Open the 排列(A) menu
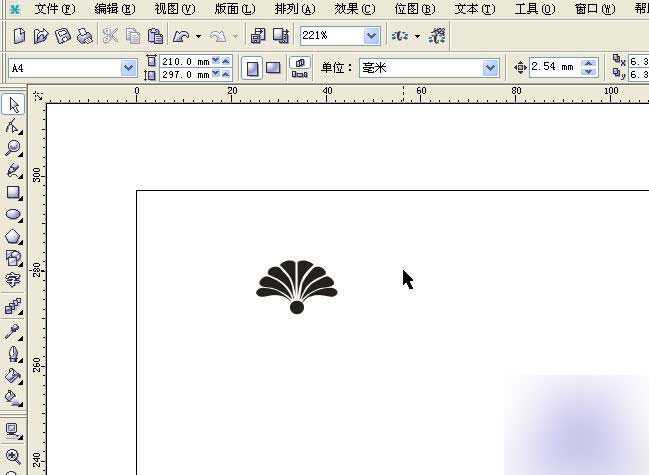Image resolution: width=649 pixels, height=475 pixels. 295,9
